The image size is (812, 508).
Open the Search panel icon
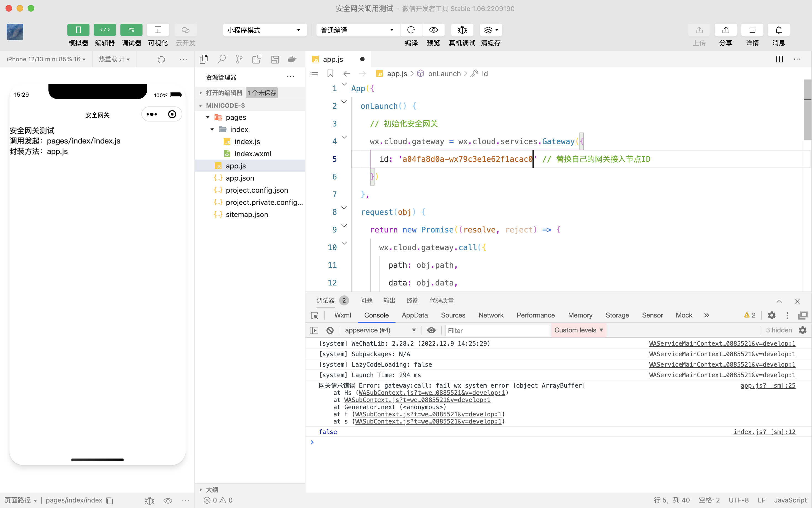point(221,59)
